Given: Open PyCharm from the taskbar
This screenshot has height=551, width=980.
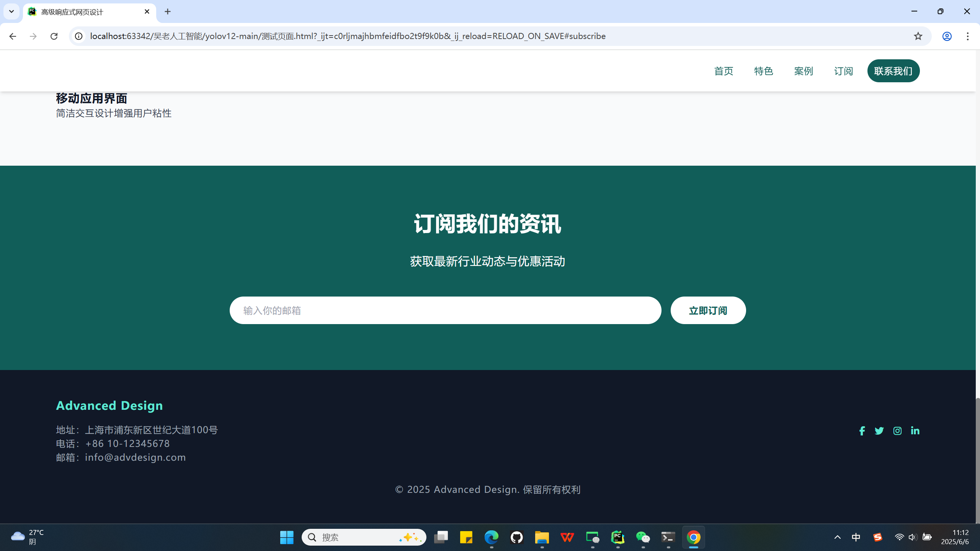Looking at the screenshot, I should click(x=617, y=537).
